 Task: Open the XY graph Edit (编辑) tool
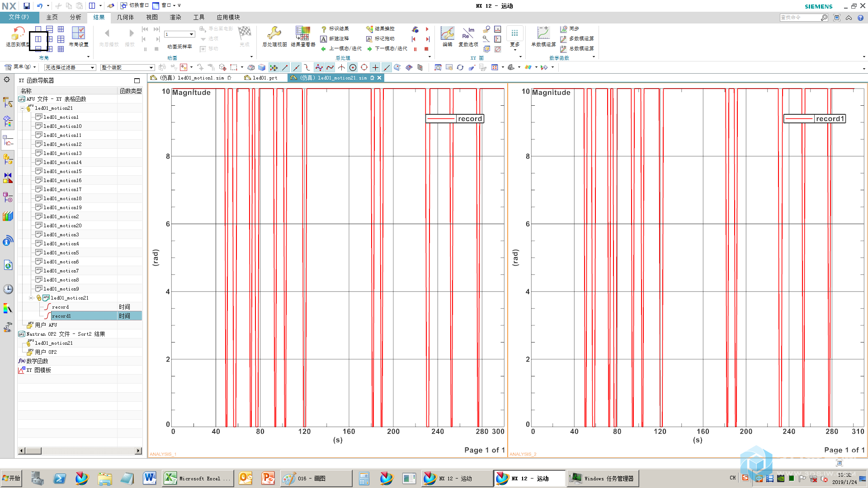447,36
